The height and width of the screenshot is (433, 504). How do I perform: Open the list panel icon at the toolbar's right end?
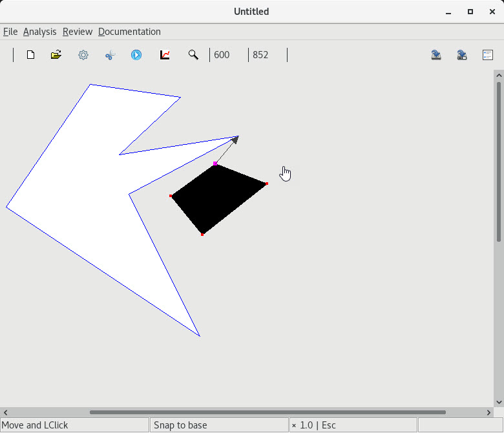488,55
